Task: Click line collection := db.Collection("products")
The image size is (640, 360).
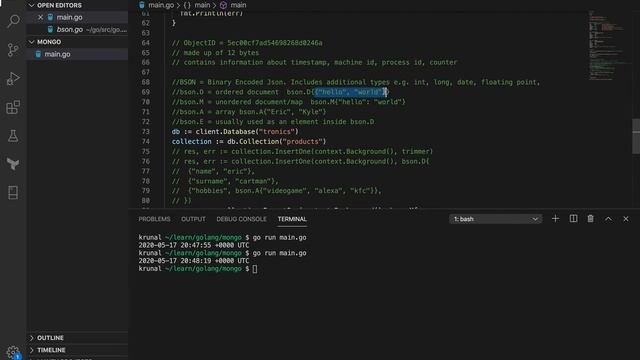Action: tap(249, 142)
